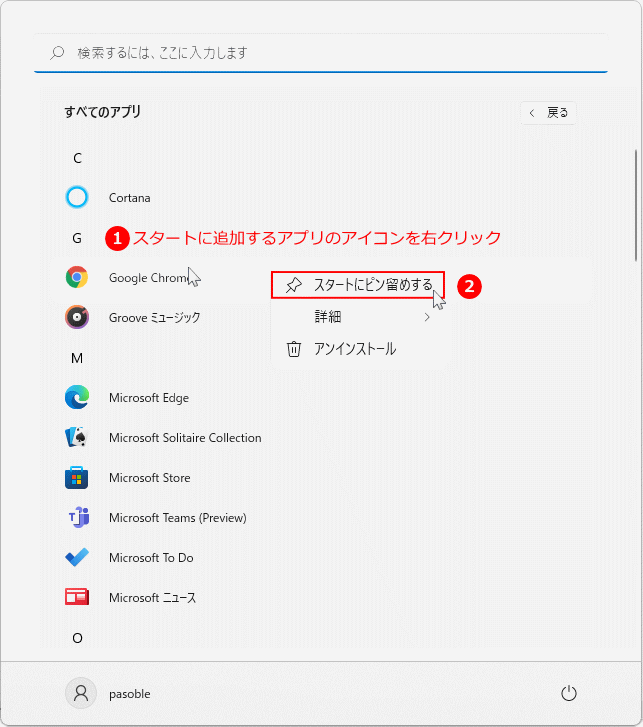This screenshot has width=643, height=727.
Task: Jump to letter C section header
Action: 77,158
